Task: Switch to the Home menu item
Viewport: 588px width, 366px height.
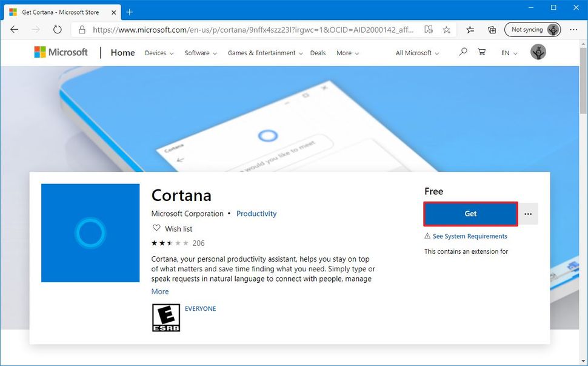Action: [x=122, y=52]
